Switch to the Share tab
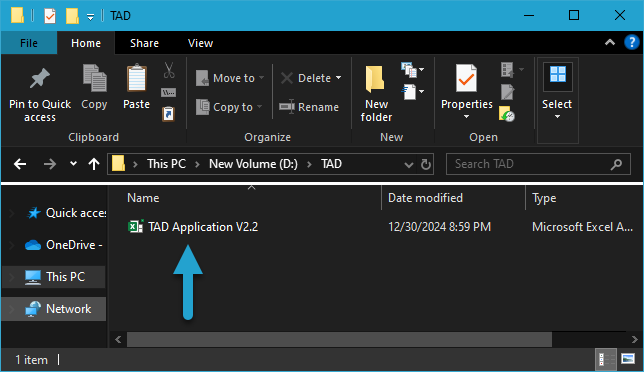This screenshot has width=644, height=372. pyautogui.click(x=144, y=43)
